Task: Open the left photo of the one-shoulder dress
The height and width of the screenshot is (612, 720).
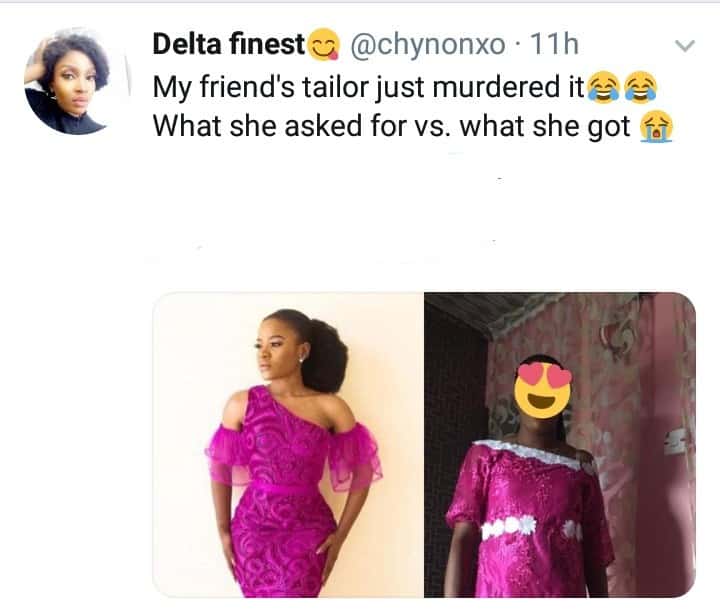Action: click(x=288, y=445)
